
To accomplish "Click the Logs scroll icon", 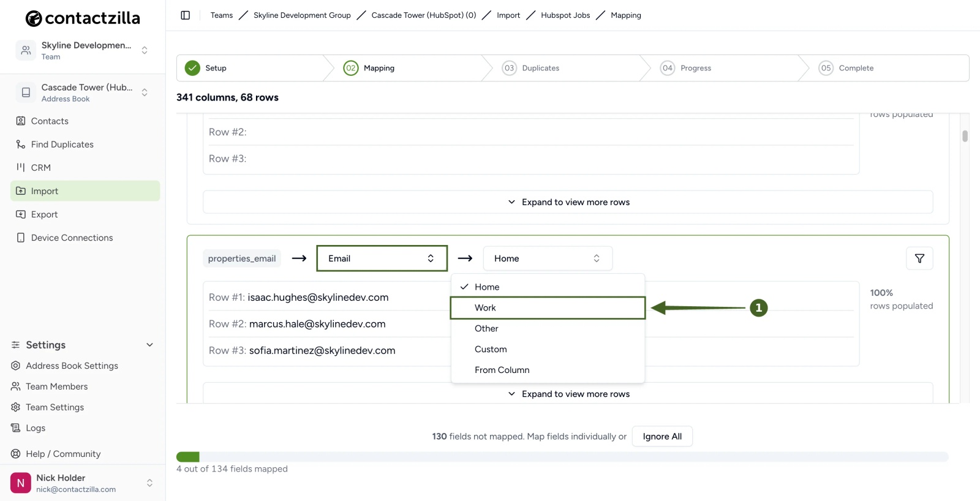I will (x=16, y=428).
